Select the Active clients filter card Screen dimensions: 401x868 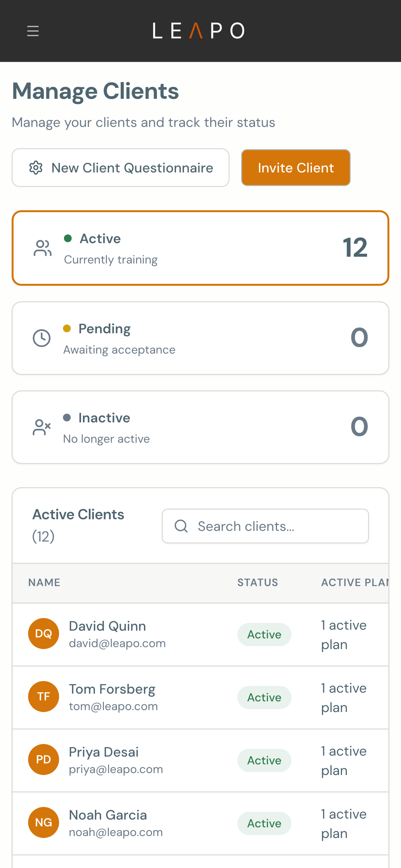(x=200, y=248)
